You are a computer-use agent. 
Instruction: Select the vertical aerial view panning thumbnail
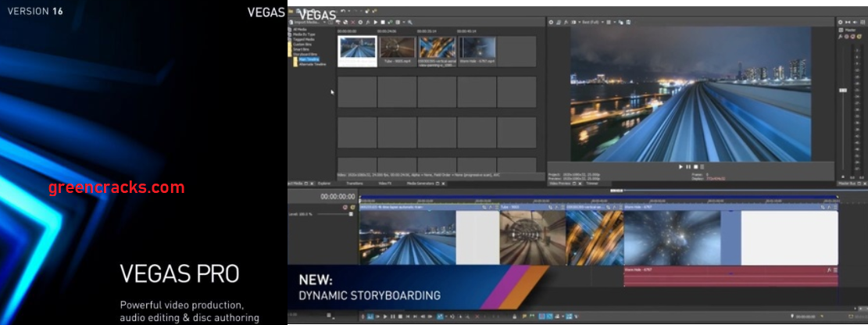(438, 51)
